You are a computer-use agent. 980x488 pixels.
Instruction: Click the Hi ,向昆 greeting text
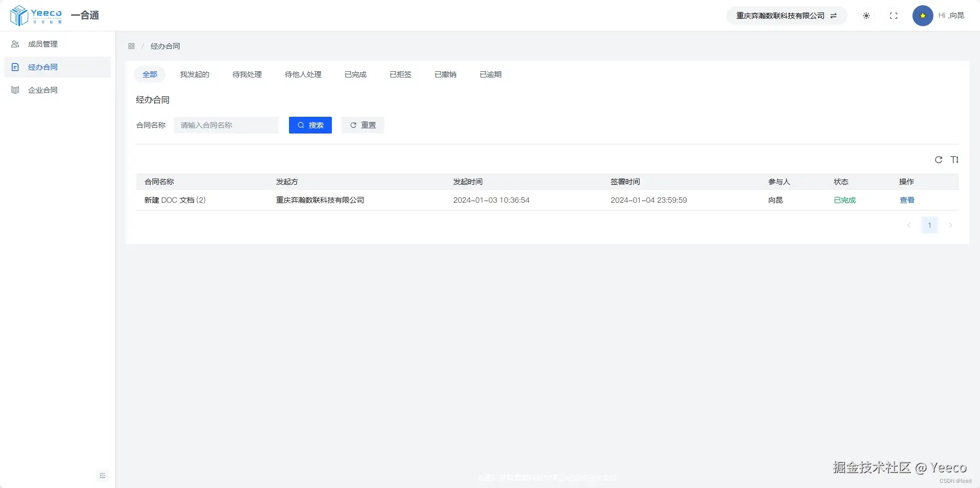pos(951,16)
